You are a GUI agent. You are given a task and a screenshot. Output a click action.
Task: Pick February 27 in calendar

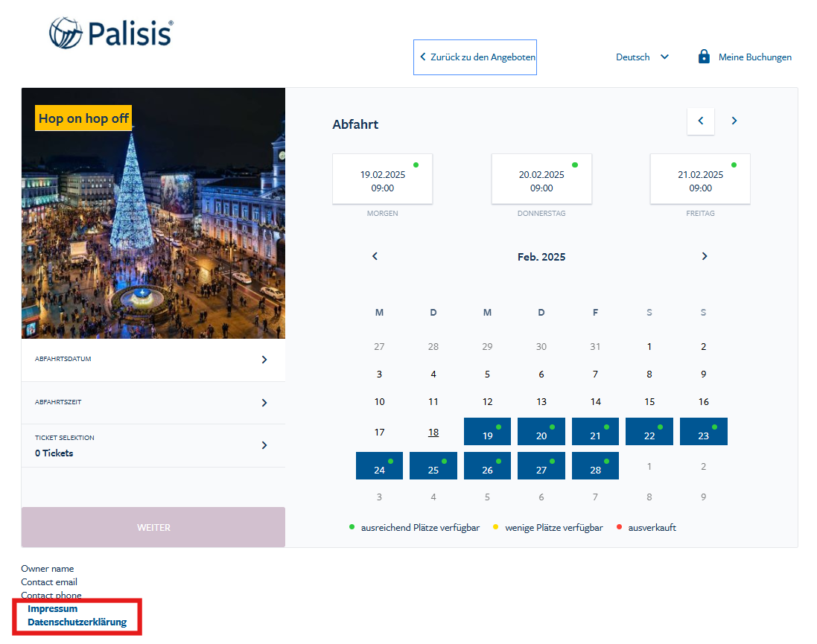click(541, 466)
